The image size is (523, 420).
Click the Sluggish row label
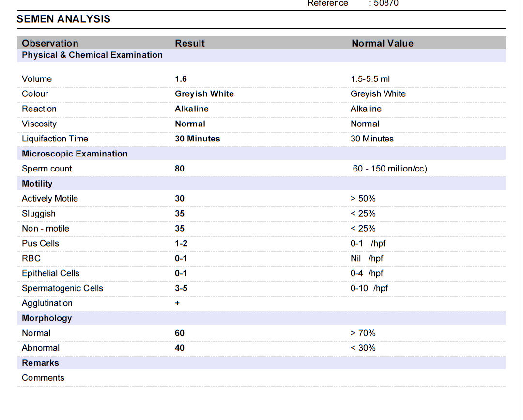tap(39, 214)
